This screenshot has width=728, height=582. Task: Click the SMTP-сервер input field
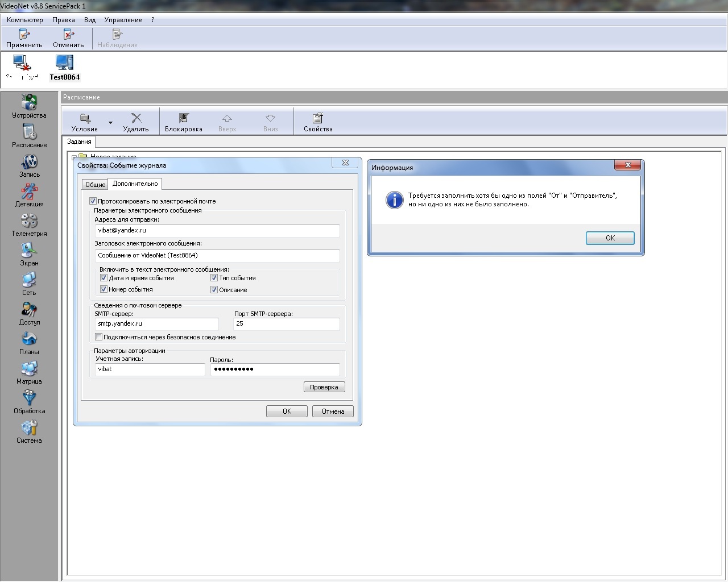(157, 324)
